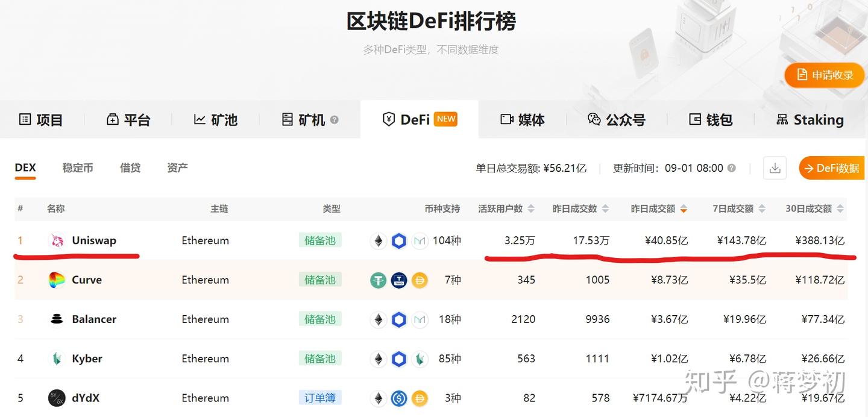Viewport: 868px width, 417px height.
Task: Click the Uniswap name link
Action: click(x=93, y=240)
